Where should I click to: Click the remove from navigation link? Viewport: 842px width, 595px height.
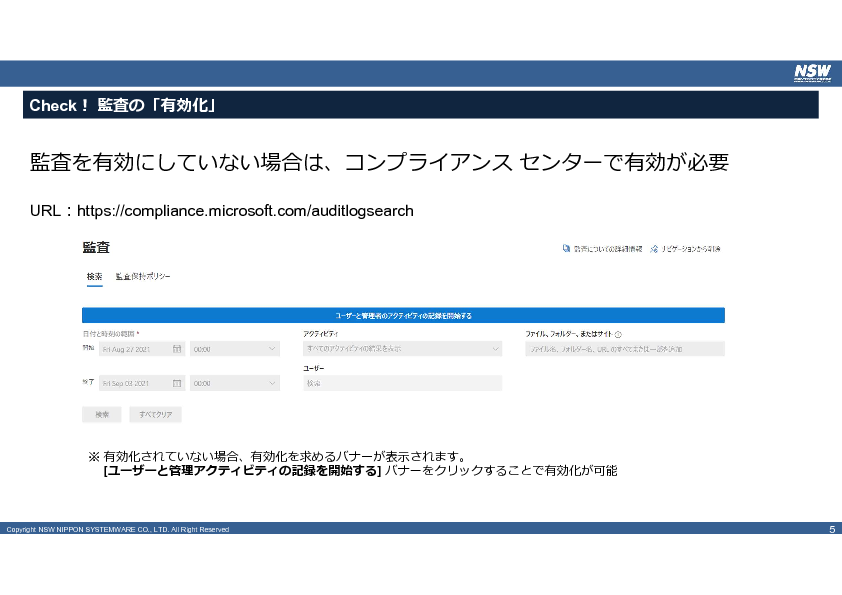(x=691, y=248)
